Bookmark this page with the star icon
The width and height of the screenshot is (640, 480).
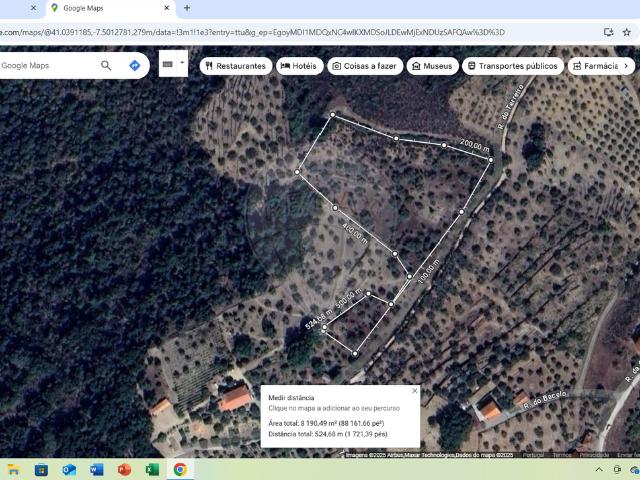point(628,32)
